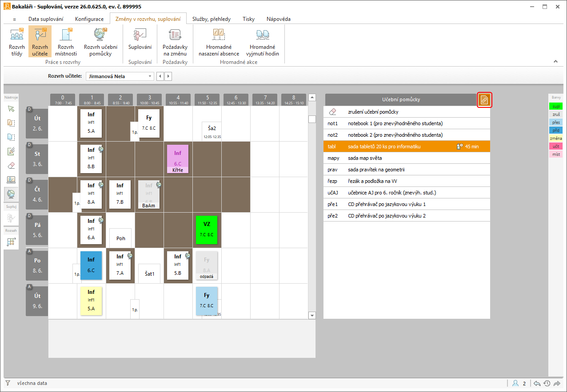The width and height of the screenshot is (567, 392).
Task: Select the classroom board tool in Nástroje
Action: pos(11,180)
